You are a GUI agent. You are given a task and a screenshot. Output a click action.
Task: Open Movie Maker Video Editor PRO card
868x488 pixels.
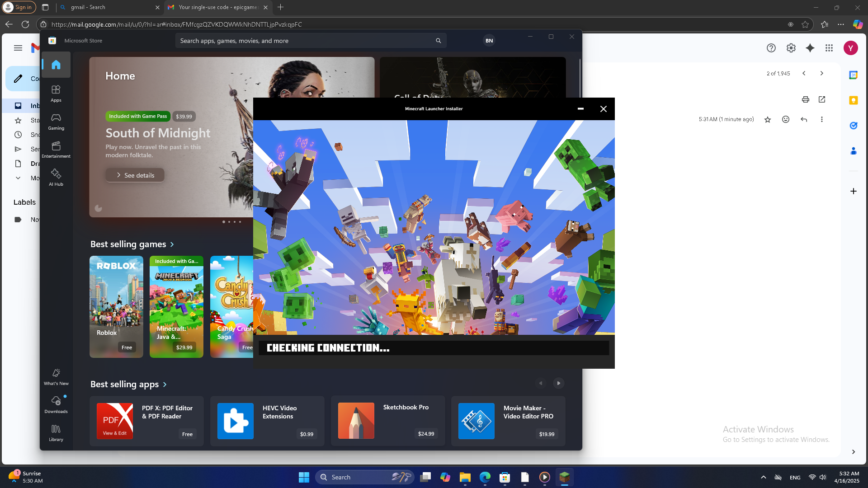508,421
